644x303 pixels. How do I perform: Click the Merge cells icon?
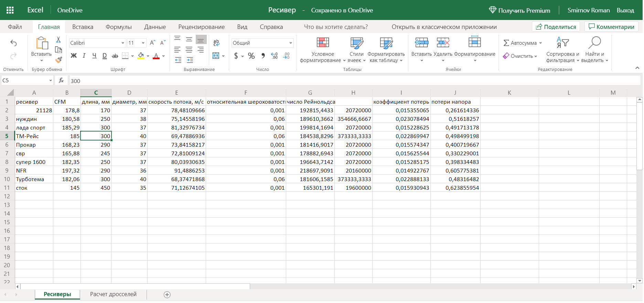(x=216, y=56)
